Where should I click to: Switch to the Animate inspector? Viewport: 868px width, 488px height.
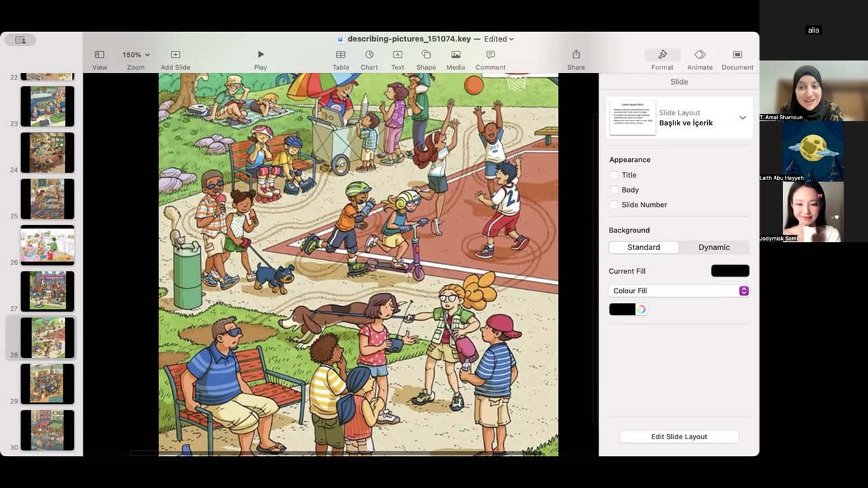click(700, 58)
